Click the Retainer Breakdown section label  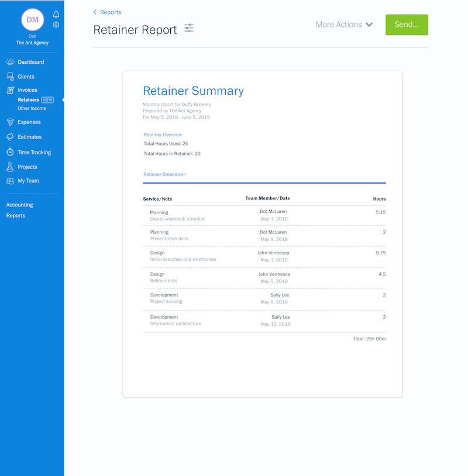point(164,174)
